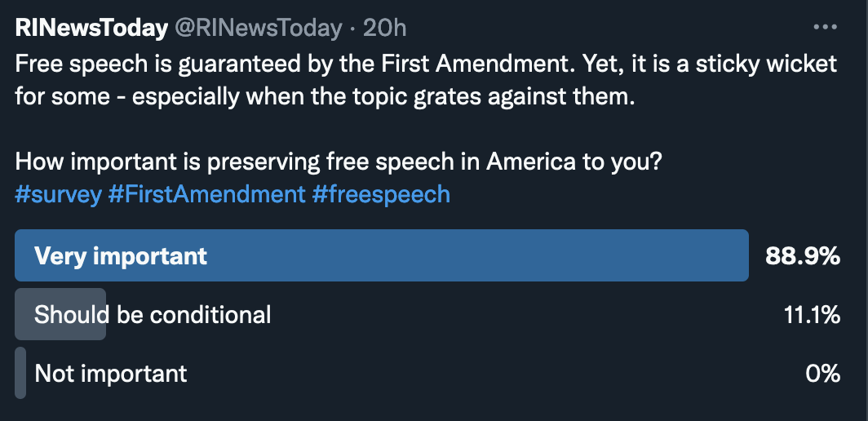Open the #survey hashtag

58,194
